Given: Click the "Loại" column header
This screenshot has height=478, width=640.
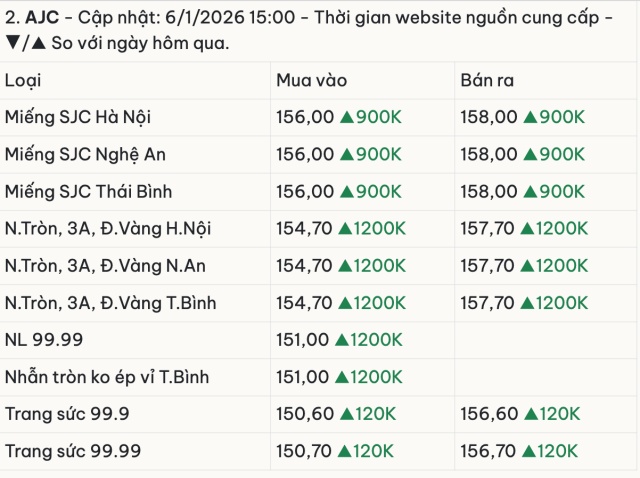Looking at the screenshot, I should pyautogui.click(x=23, y=81).
